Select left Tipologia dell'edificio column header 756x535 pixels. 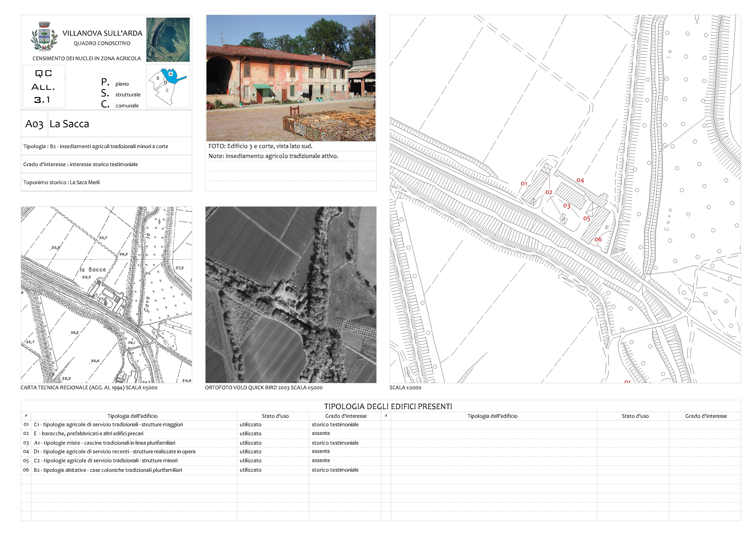pyautogui.click(x=132, y=416)
